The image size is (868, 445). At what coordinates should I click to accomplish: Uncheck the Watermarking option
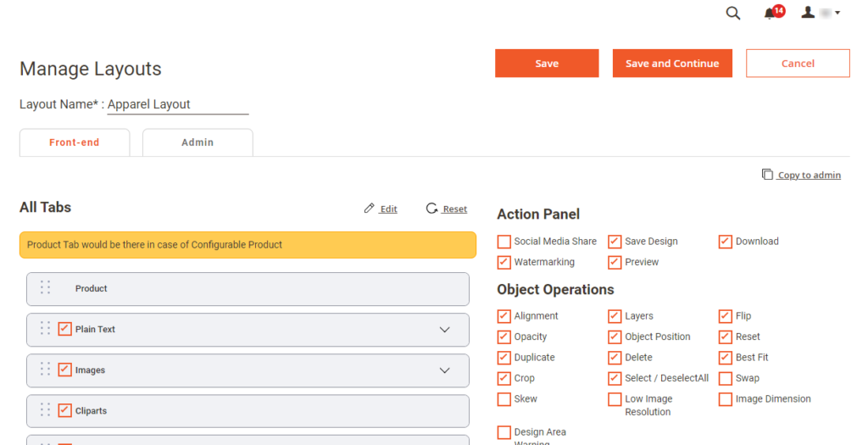point(504,262)
